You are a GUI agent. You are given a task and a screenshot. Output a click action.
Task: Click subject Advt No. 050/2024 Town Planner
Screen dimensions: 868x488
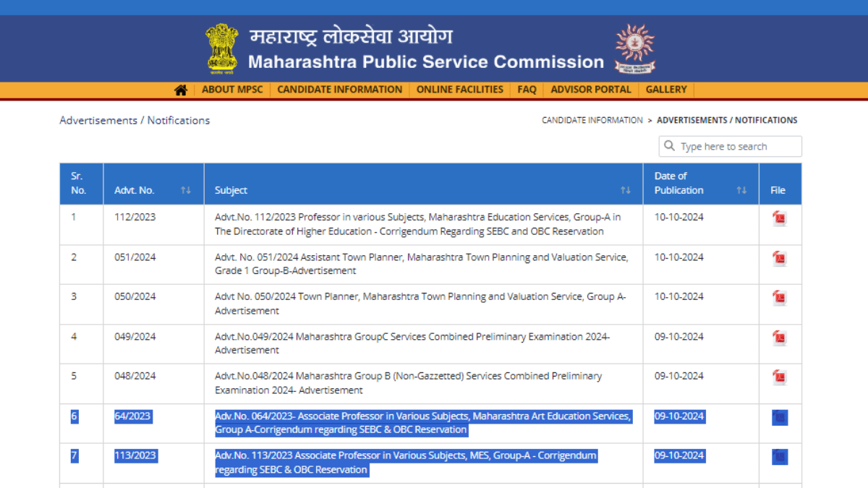coord(420,304)
